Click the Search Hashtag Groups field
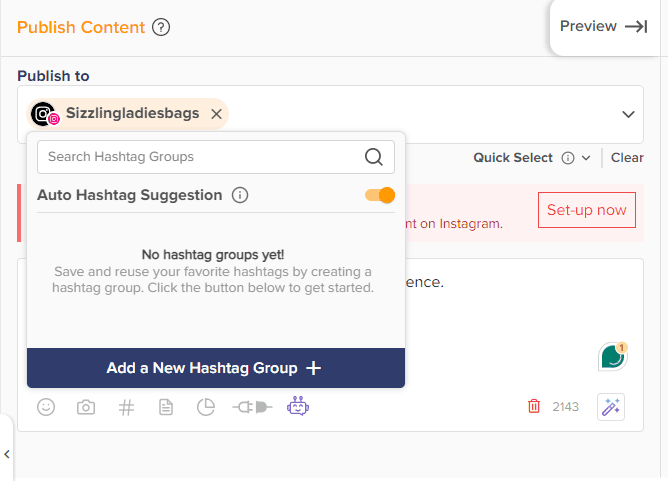The width and height of the screenshot is (668, 481). pos(200,157)
